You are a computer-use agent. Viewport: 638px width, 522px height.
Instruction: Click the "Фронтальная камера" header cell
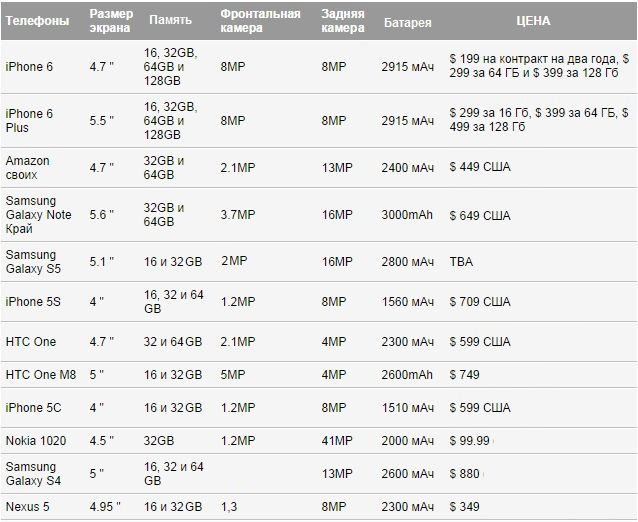coord(260,20)
